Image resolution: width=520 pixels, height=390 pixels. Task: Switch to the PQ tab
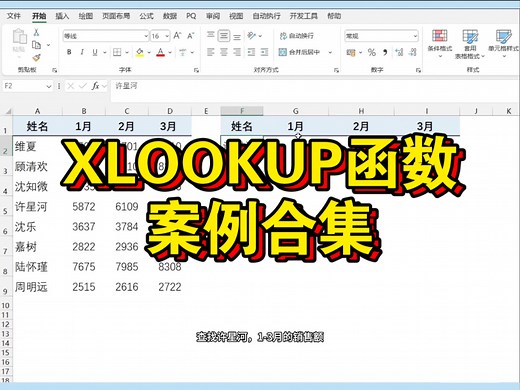pos(191,16)
